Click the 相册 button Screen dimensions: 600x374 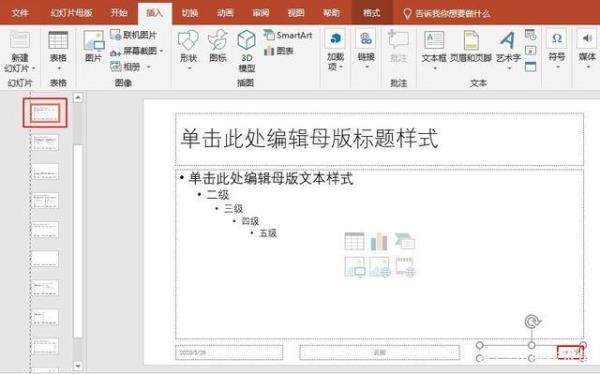pyautogui.click(x=126, y=67)
